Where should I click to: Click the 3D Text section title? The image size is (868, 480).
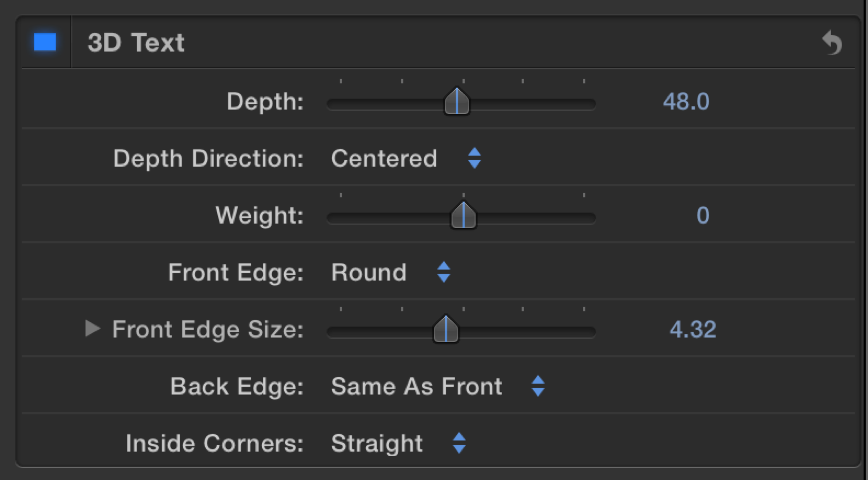(x=136, y=43)
